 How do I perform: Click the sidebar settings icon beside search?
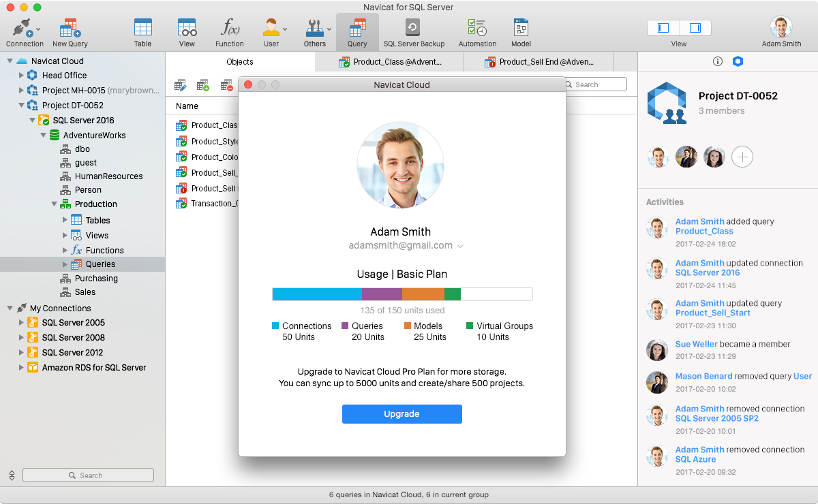[x=12, y=475]
